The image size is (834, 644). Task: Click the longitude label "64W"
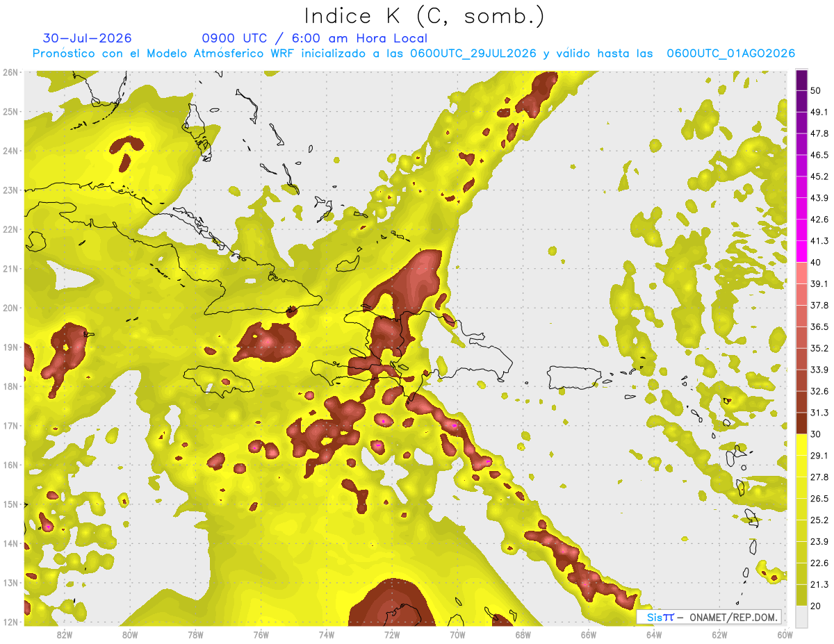654,635
